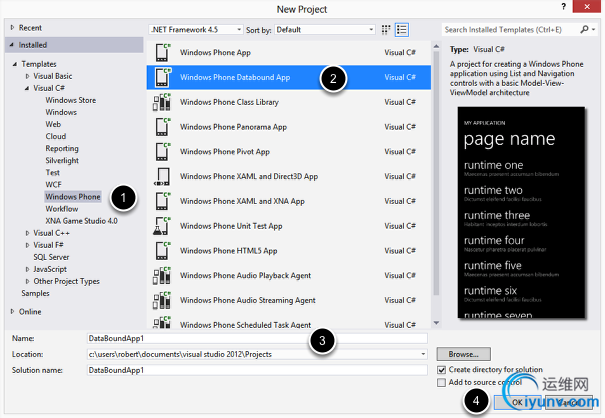The width and height of the screenshot is (605, 418).
Task: Click the Unit Test App flask icon
Action: tap(162, 226)
